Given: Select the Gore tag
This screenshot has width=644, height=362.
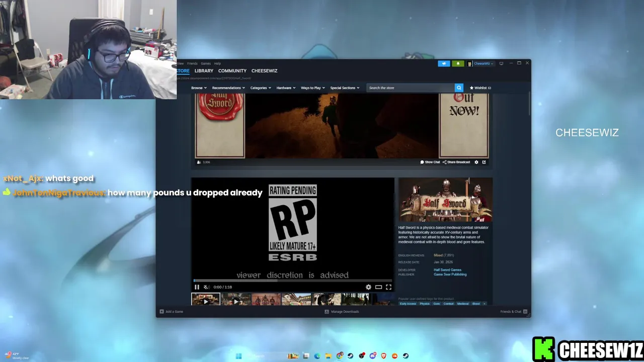Looking at the screenshot, I should click(437, 304).
